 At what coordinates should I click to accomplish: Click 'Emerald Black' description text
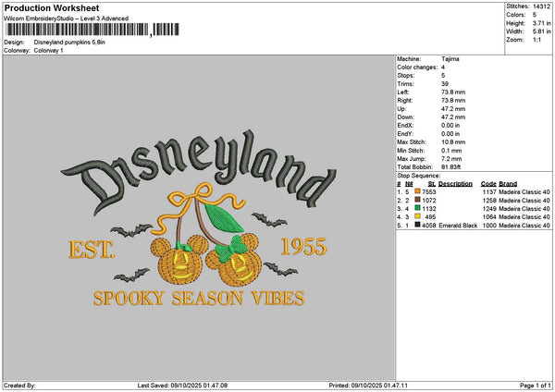tap(458, 226)
